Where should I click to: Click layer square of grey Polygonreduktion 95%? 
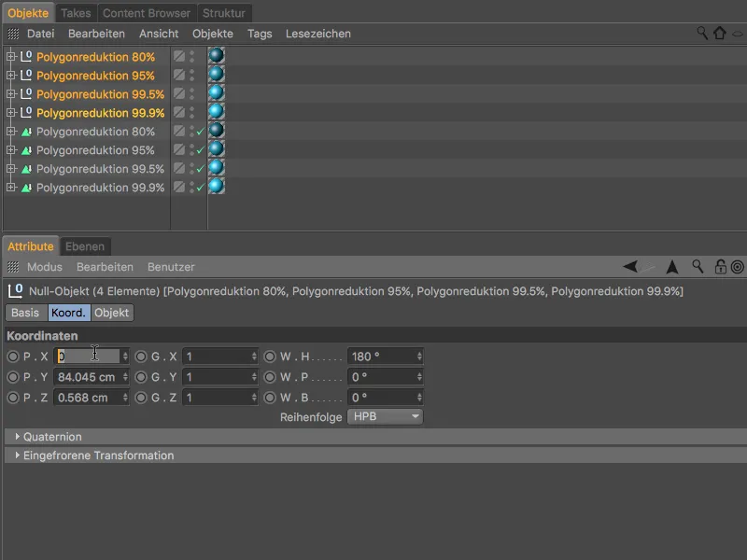[179, 149]
